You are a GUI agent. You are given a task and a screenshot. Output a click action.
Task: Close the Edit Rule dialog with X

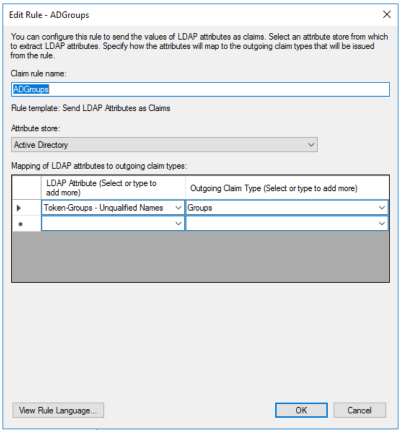click(x=386, y=15)
